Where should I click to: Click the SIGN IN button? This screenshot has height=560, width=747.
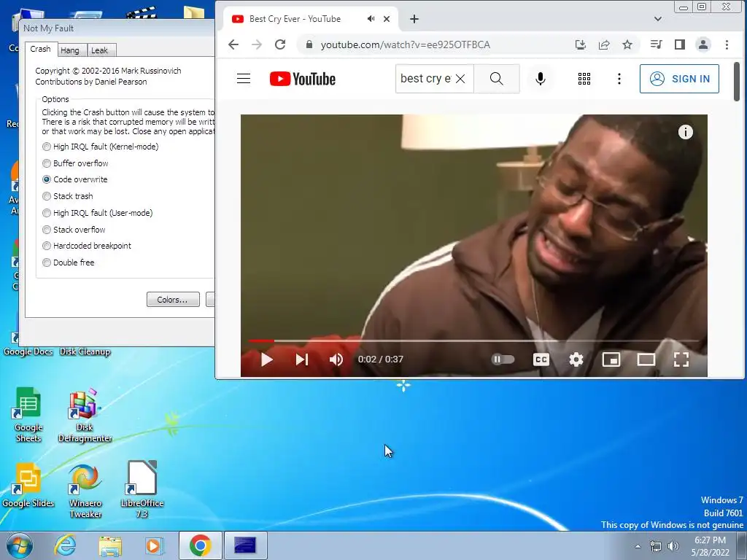point(679,79)
